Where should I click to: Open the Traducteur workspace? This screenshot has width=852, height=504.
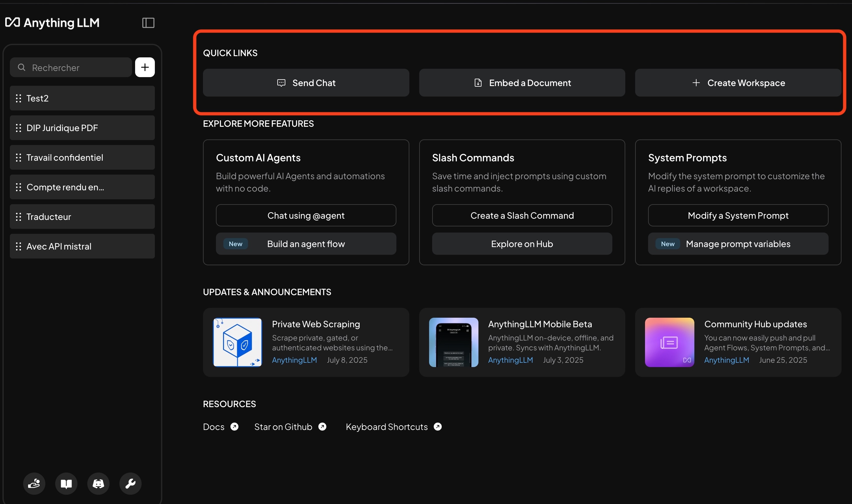point(82,217)
